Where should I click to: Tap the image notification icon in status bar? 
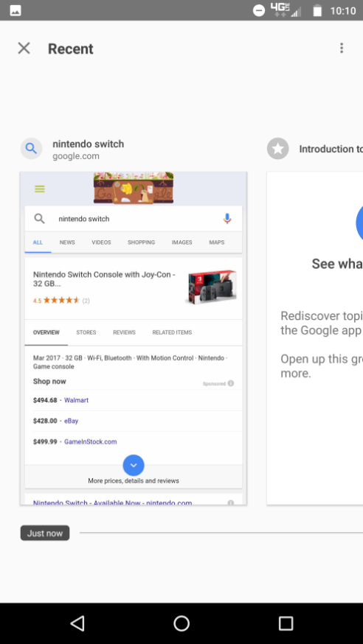pos(15,10)
